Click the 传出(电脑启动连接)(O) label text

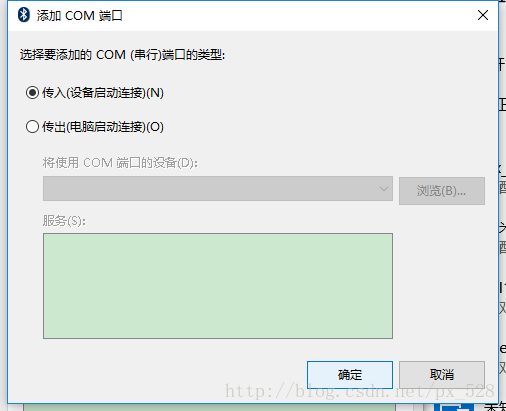103,127
